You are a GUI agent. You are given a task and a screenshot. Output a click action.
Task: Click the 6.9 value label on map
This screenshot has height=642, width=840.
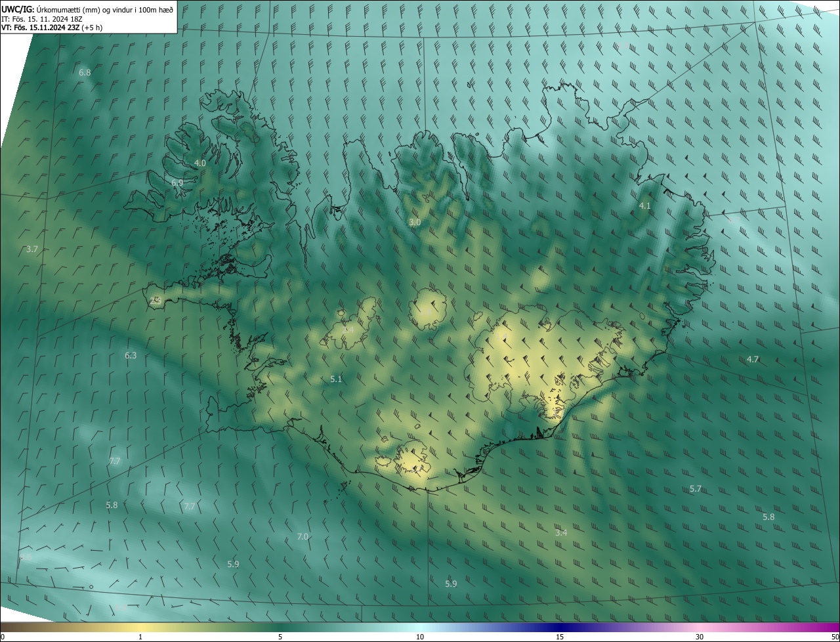[177, 182]
